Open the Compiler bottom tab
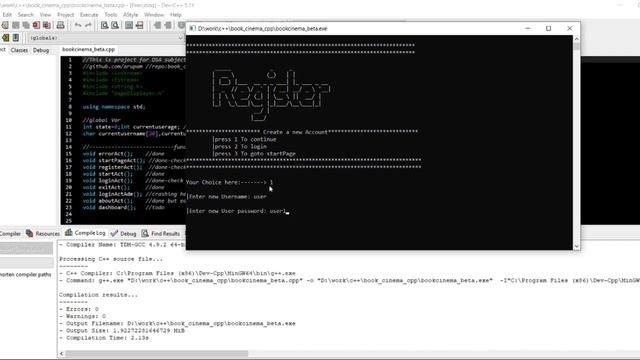Image resolution: width=640 pixels, height=360 pixels. 10,233
